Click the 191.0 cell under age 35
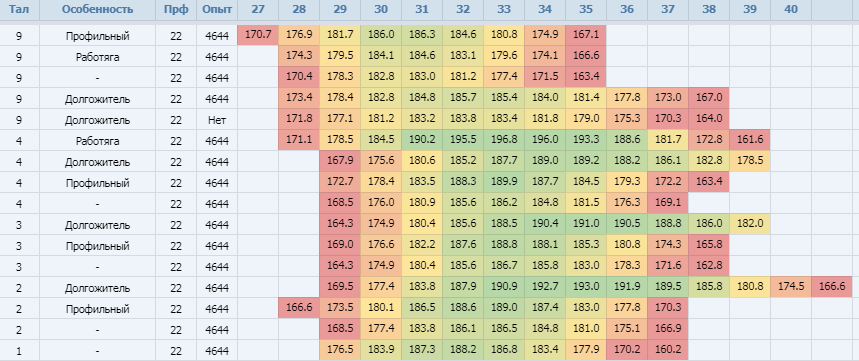 click(x=586, y=225)
